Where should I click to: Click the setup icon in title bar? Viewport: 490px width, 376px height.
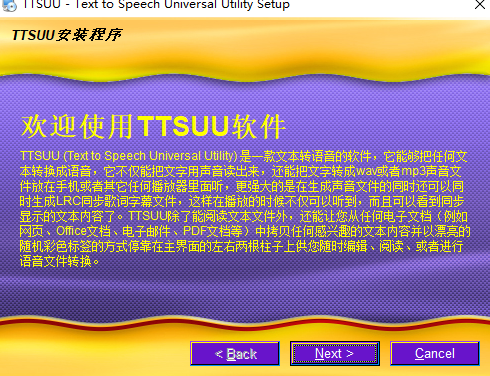click(x=9, y=5)
